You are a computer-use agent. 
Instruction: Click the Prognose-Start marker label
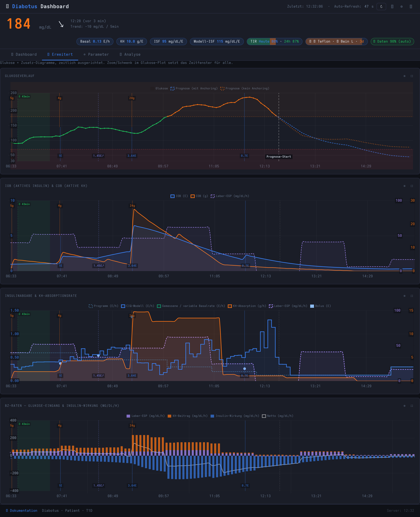pos(279,157)
